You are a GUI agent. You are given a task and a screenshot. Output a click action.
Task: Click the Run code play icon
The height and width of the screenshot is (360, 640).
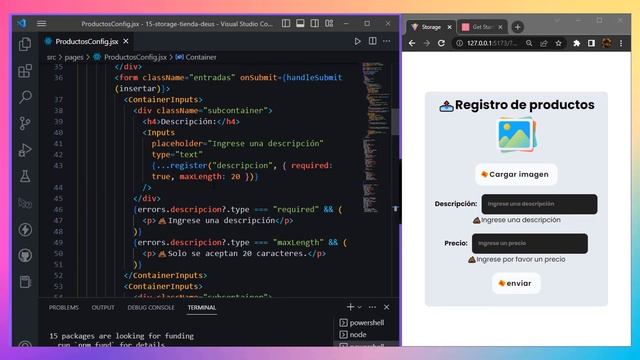tap(358, 41)
